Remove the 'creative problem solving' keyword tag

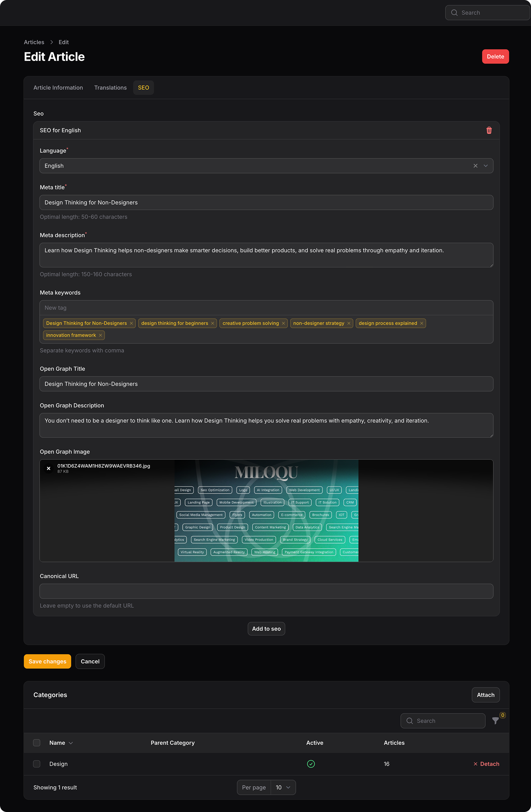click(x=283, y=324)
